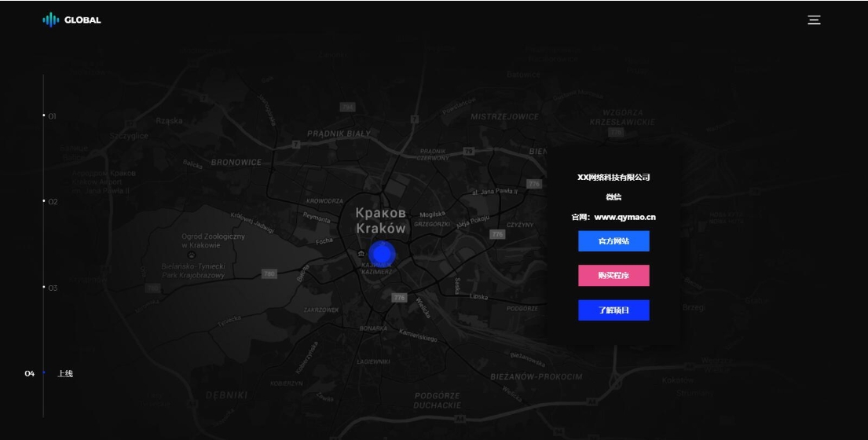Click the 了解项目 button
The width and height of the screenshot is (868, 440).
click(x=613, y=310)
